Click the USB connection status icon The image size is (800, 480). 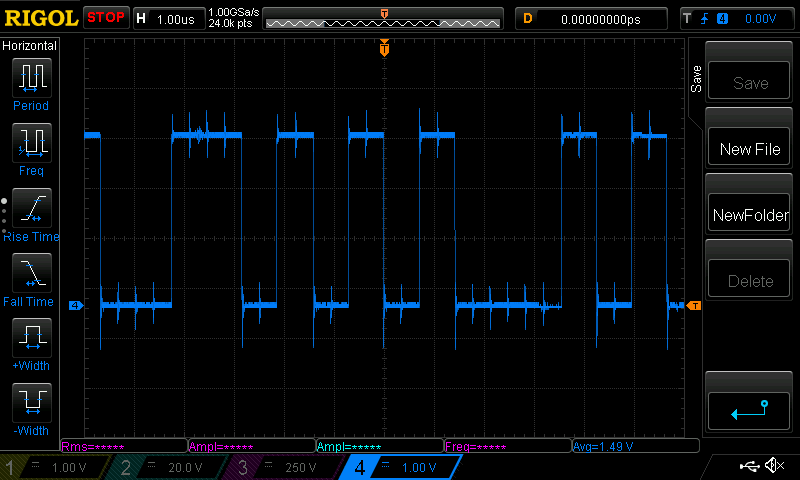point(749,466)
